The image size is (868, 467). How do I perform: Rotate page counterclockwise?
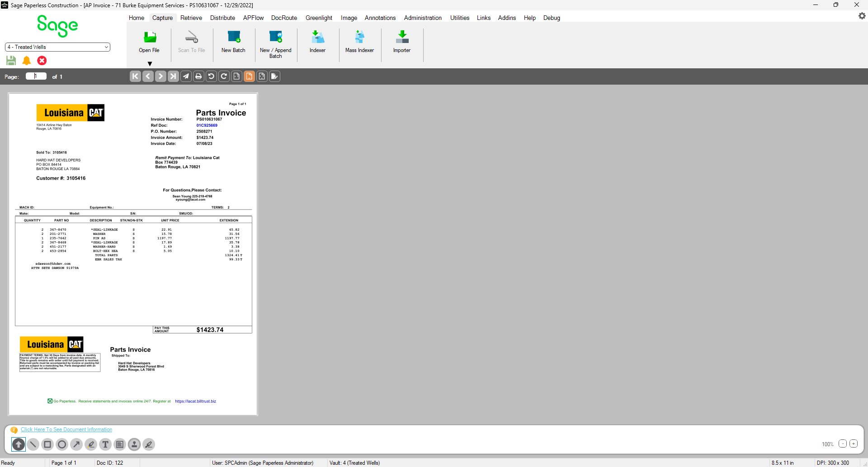click(x=211, y=76)
